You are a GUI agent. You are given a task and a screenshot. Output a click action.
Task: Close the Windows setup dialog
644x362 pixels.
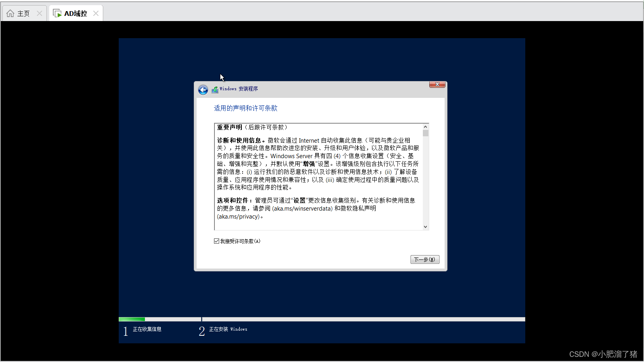click(437, 84)
